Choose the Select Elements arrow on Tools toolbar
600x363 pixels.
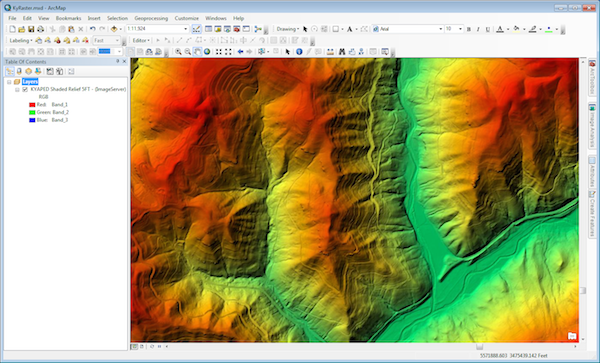pos(287,52)
